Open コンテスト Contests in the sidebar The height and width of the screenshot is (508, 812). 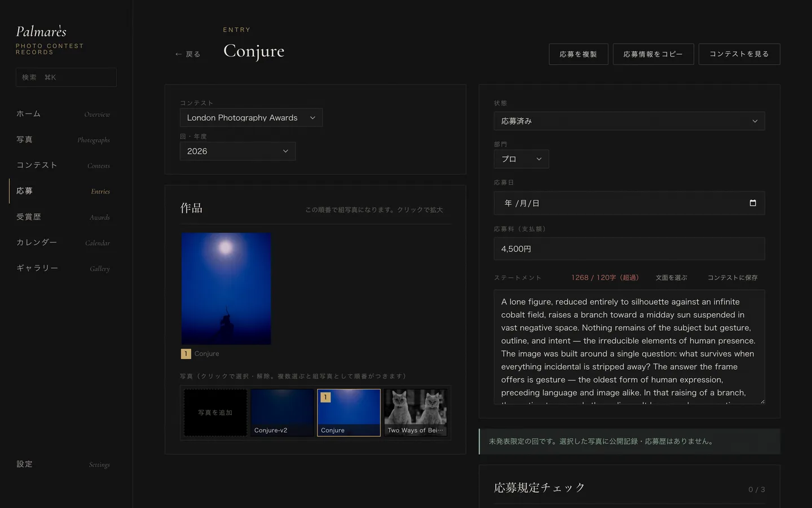point(63,165)
